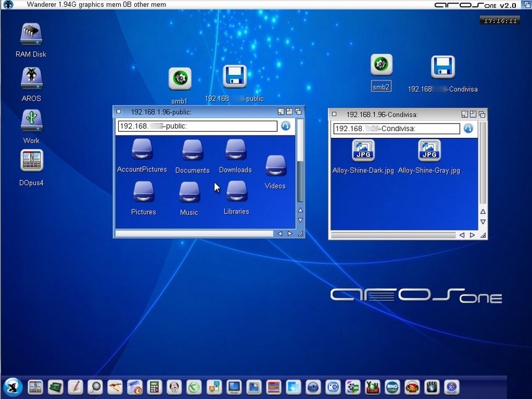
Task: Open the Downloads drawer in public window
Action: click(x=236, y=150)
